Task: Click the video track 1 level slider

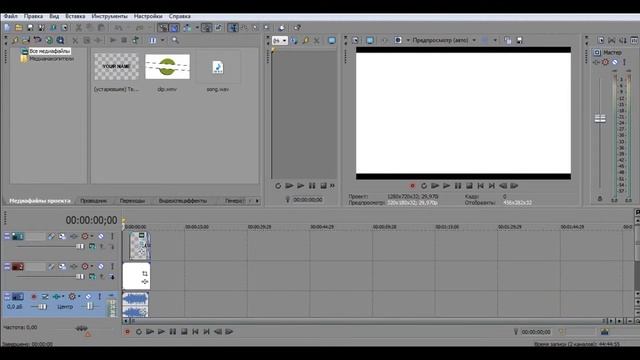Action: pyautogui.click(x=80, y=247)
